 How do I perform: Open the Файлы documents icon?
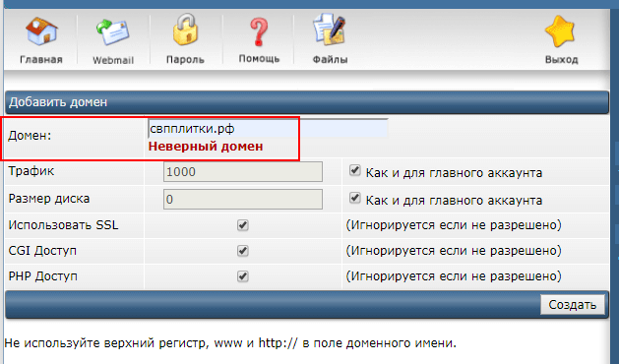330,30
